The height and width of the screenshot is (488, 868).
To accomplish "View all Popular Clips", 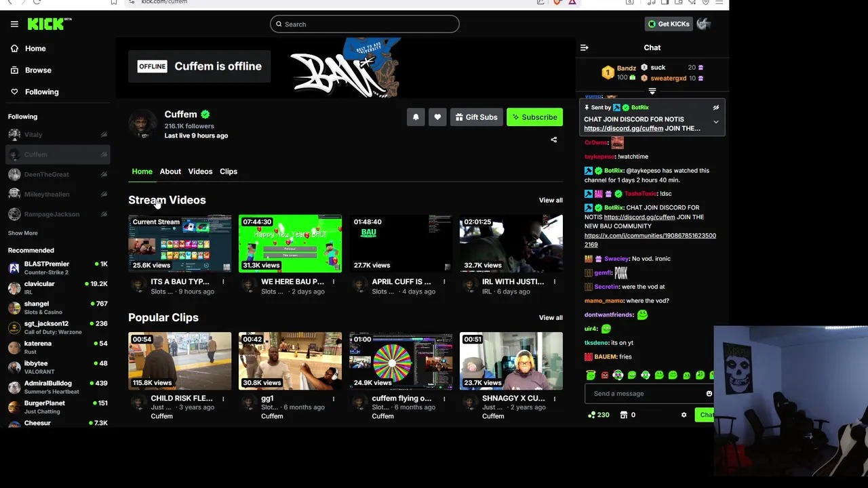I will point(551,318).
